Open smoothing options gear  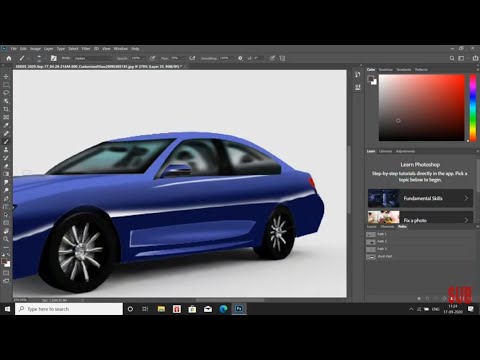click(240, 58)
